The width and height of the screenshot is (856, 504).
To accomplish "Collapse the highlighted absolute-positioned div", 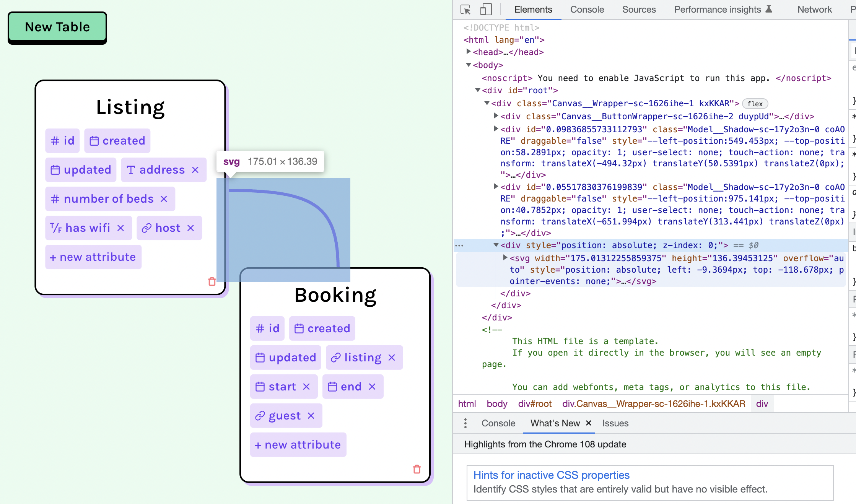I will (x=496, y=245).
